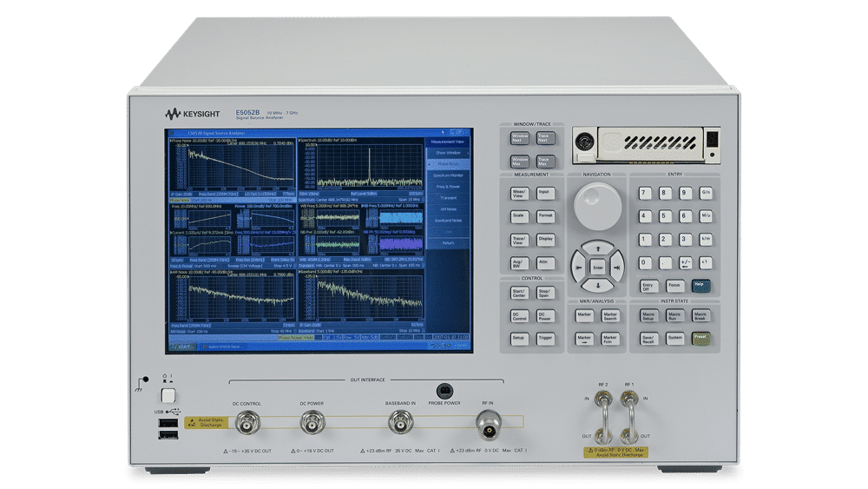
Task: Hit the green Preset key
Action: pyautogui.click(x=700, y=339)
